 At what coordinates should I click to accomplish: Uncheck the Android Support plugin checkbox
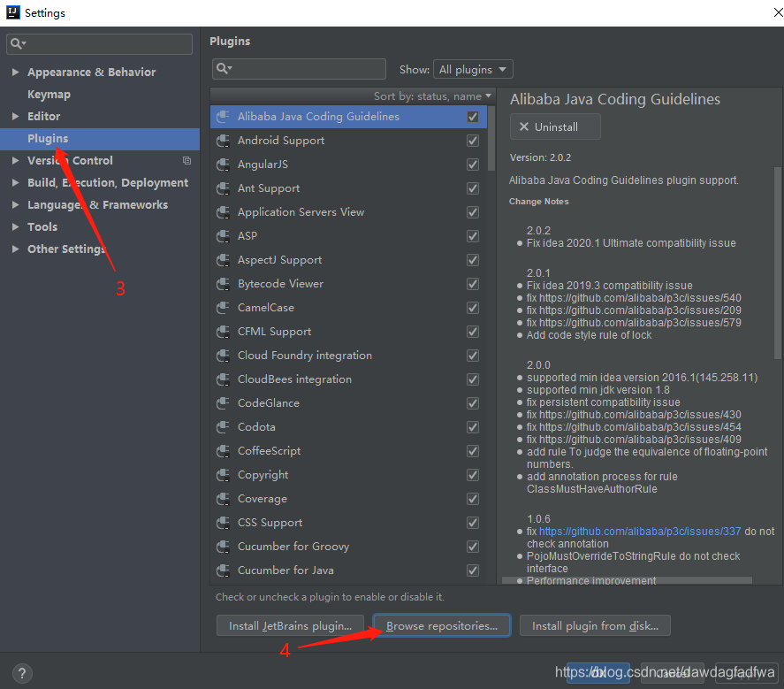(473, 141)
